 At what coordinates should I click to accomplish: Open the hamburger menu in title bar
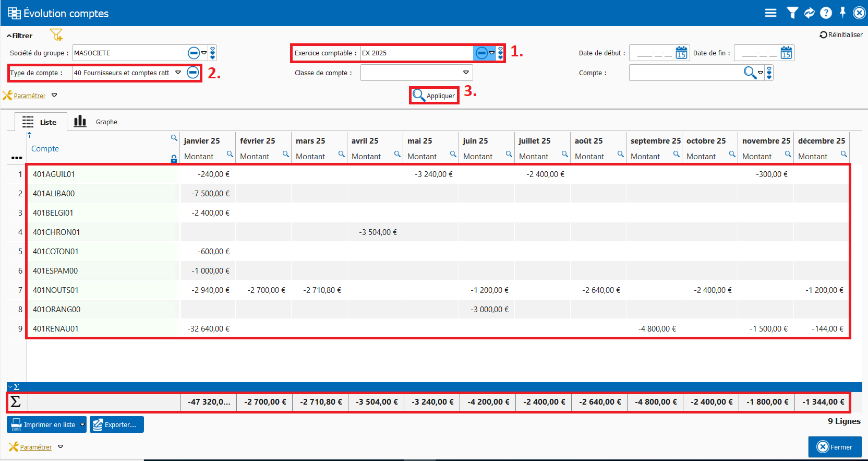(x=770, y=13)
